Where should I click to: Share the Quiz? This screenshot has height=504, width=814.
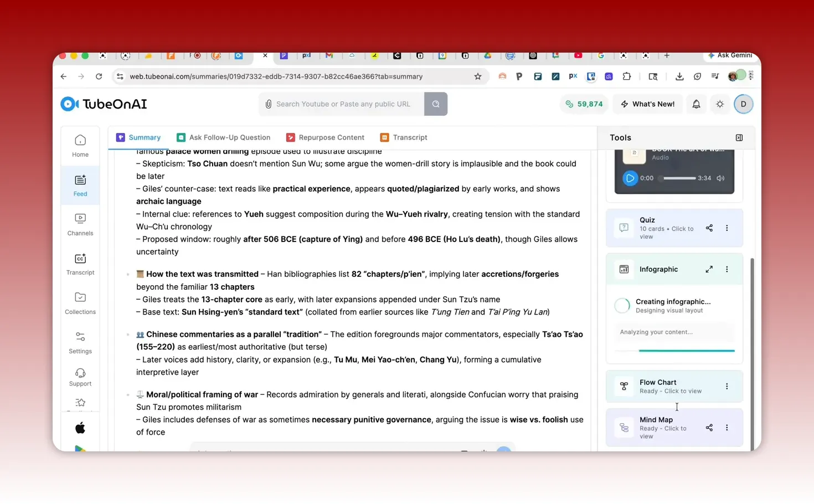(709, 228)
